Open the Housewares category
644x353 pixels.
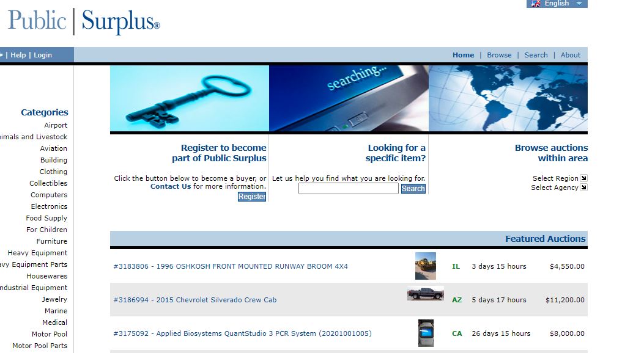[x=47, y=276]
